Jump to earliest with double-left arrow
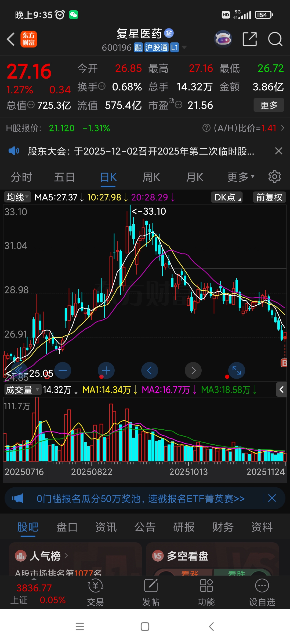The image size is (290, 644). coord(19,371)
